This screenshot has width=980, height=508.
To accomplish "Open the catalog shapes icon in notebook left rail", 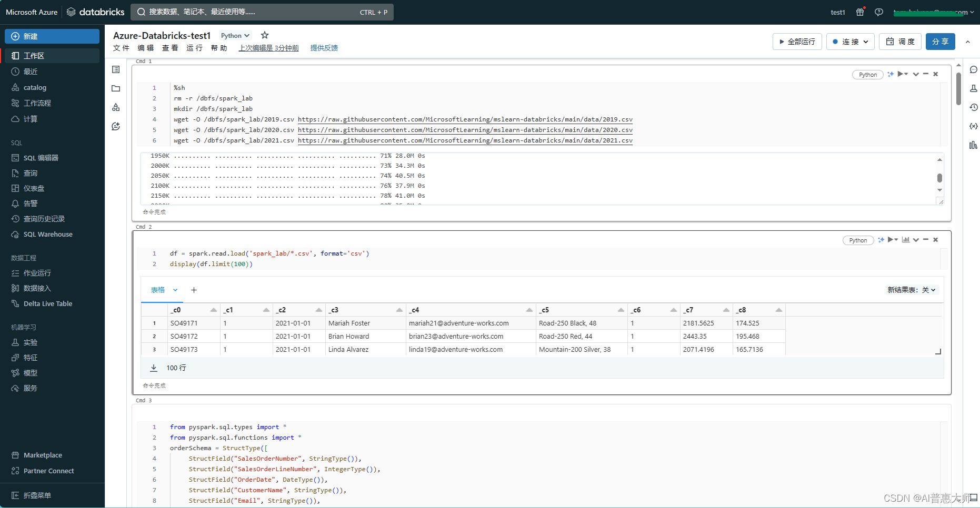I will (116, 107).
